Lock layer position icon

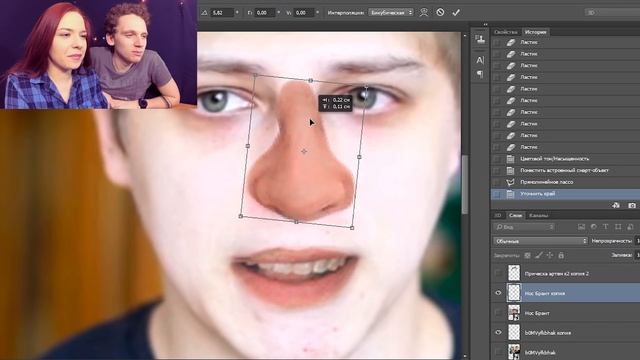(550, 256)
